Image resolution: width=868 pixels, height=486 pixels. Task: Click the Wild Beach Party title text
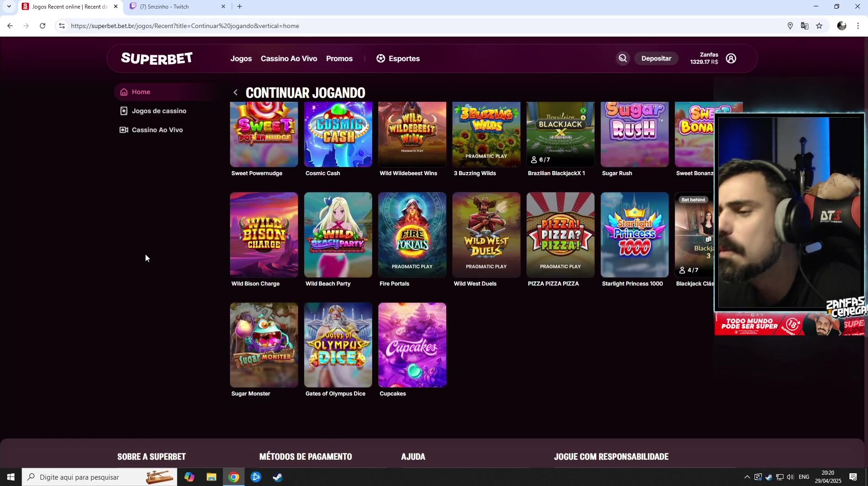click(x=328, y=284)
